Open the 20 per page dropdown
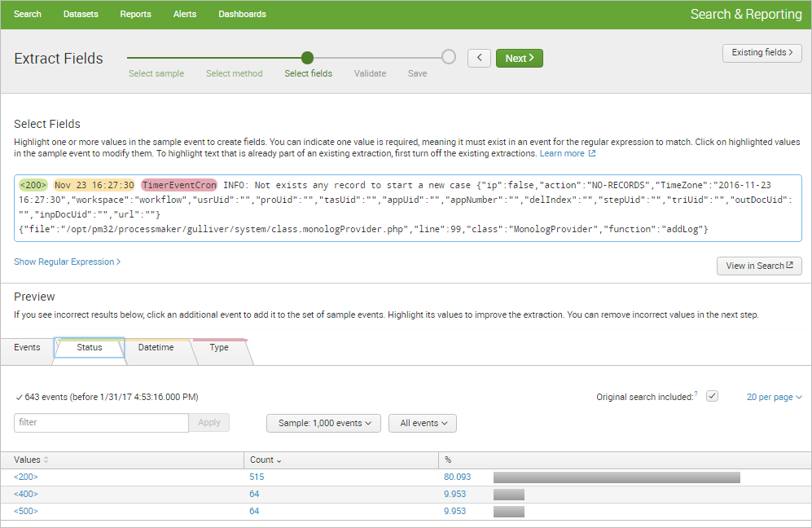Screen dimensions: 812x528 pos(774,397)
